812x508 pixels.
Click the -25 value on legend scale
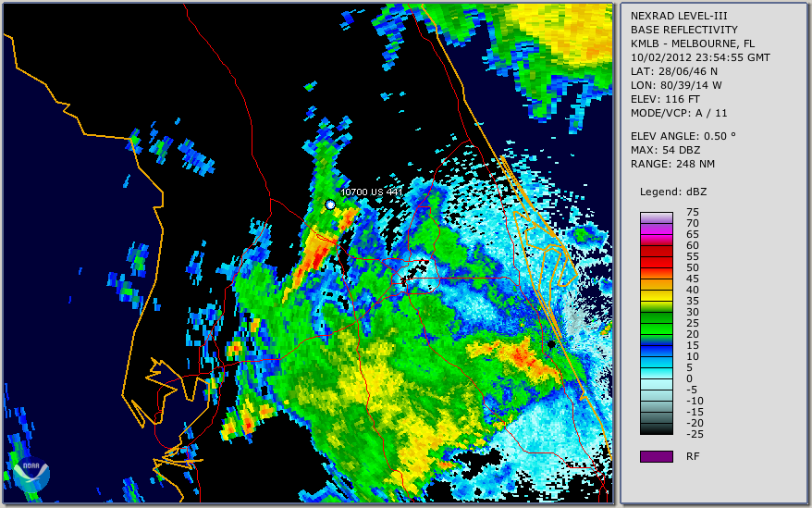pyautogui.click(x=695, y=434)
